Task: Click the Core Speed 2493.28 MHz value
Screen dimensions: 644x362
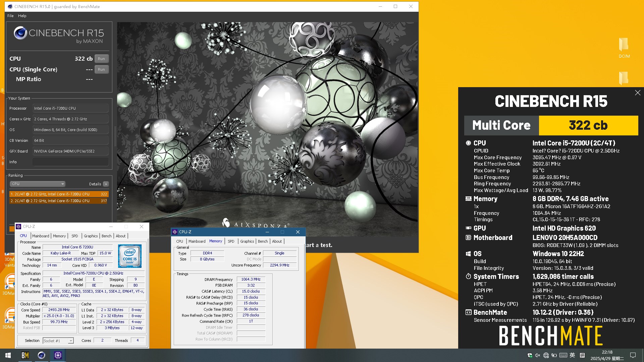Action: 59,310
